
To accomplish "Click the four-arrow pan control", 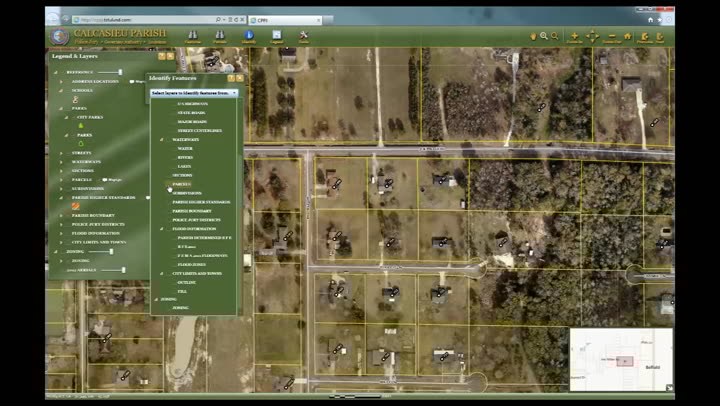I will (592, 36).
